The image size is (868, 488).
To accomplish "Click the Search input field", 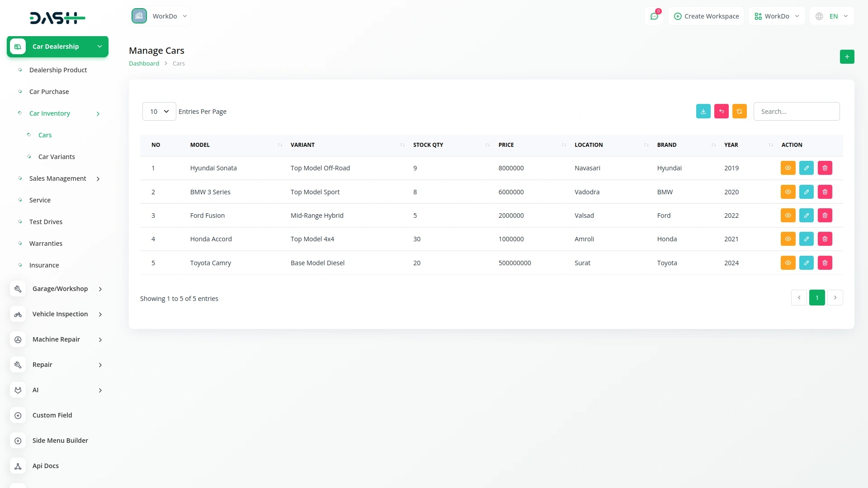I will point(796,112).
